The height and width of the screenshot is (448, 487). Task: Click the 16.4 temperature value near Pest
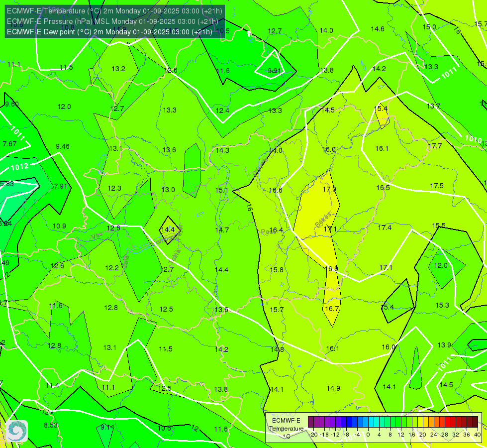point(276,230)
